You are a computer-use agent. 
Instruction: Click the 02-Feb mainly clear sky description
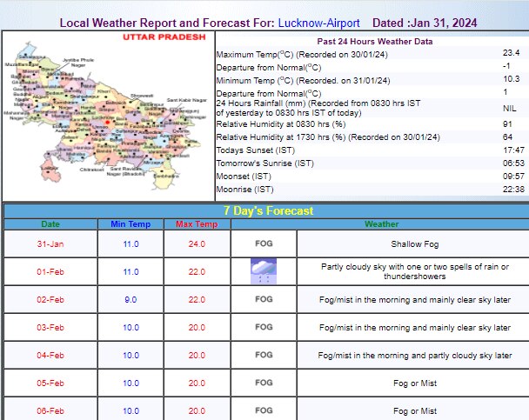(x=415, y=300)
